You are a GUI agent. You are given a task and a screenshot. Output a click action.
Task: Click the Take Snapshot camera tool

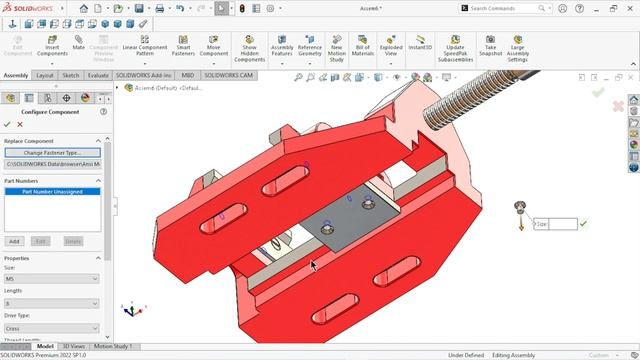tap(491, 45)
